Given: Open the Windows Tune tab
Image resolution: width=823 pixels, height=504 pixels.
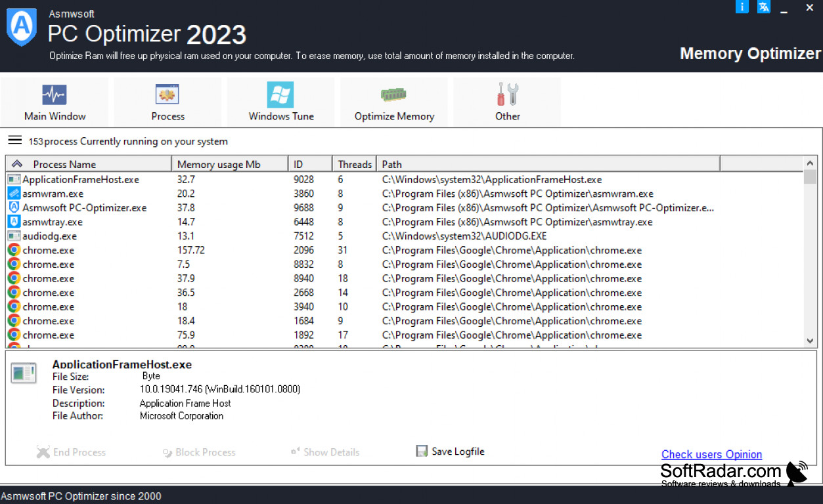Looking at the screenshot, I should (x=281, y=102).
